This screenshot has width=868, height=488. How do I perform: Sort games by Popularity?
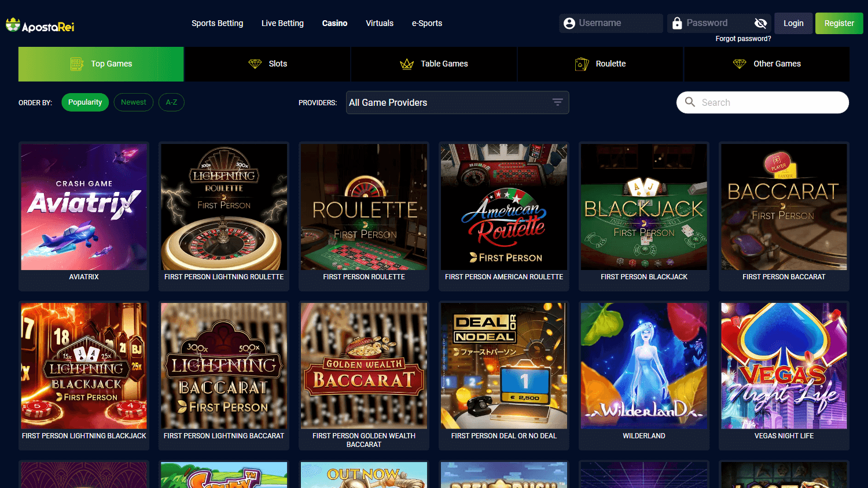[x=85, y=102]
